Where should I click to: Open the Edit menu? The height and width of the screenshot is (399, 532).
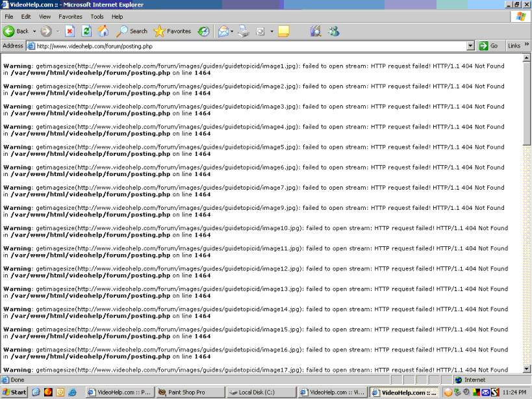26,17
